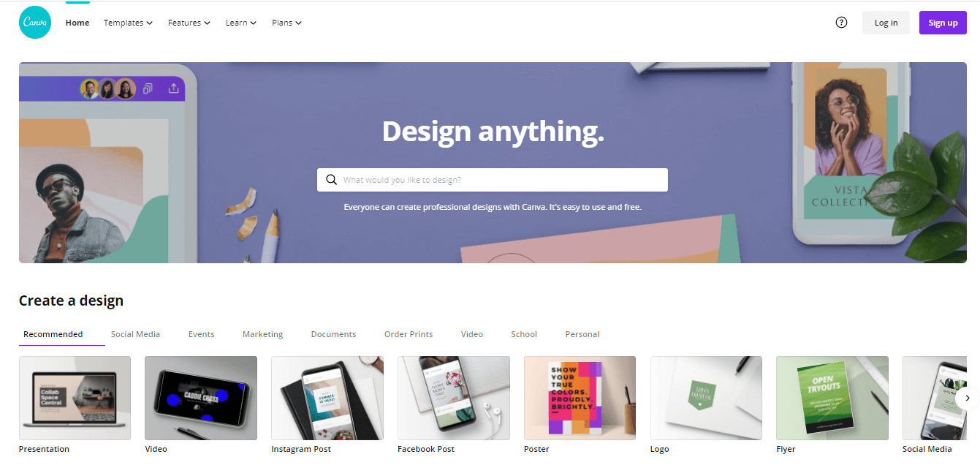The width and height of the screenshot is (980, 476).
Task: Focus the 'What would you like to design?' field
Action: tap(493, 180)
